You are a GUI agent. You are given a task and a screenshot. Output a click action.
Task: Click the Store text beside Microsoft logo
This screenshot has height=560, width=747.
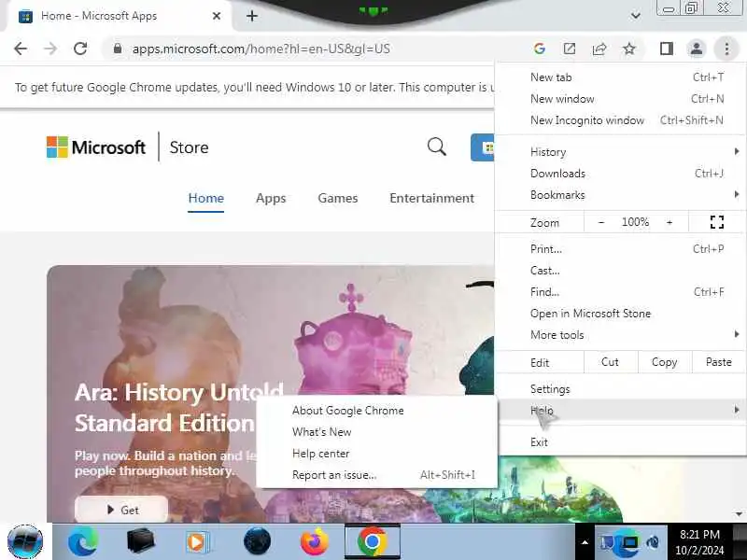coord(189,147)
